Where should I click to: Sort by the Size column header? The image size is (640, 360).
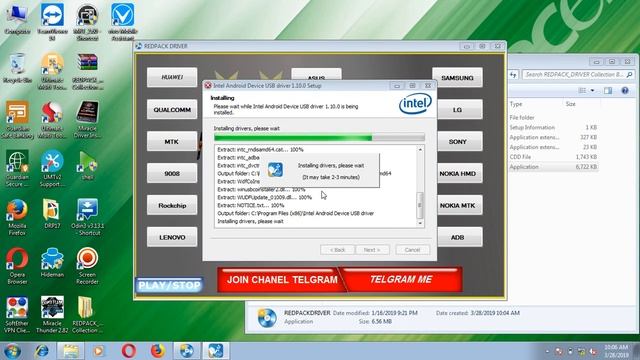[571, 104]
